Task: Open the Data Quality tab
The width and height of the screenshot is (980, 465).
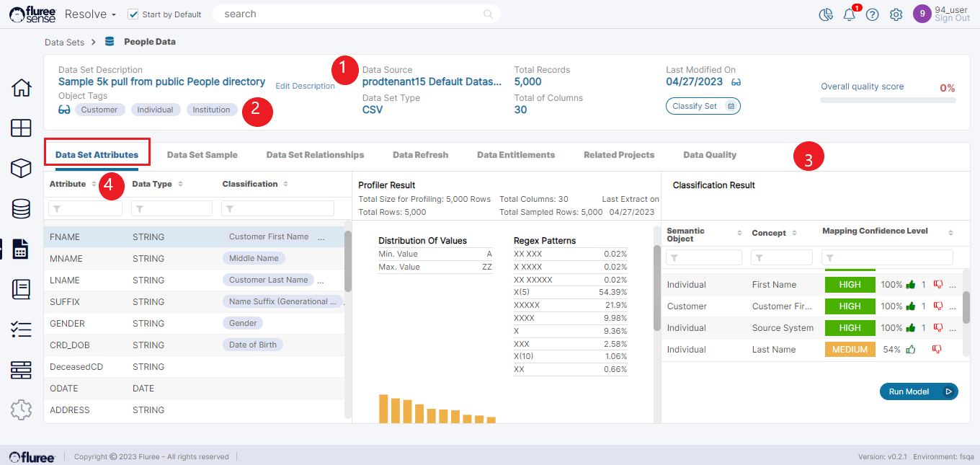Action: (709, 155)
